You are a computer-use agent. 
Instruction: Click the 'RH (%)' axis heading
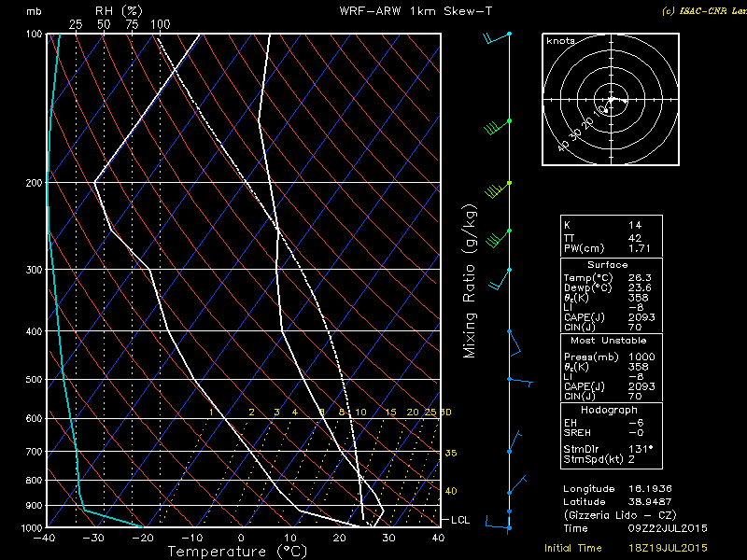119,11
